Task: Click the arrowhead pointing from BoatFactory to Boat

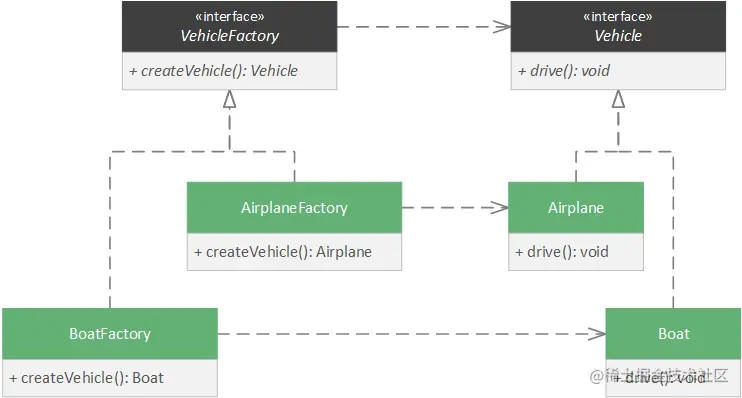Action: tap(597, 334)
